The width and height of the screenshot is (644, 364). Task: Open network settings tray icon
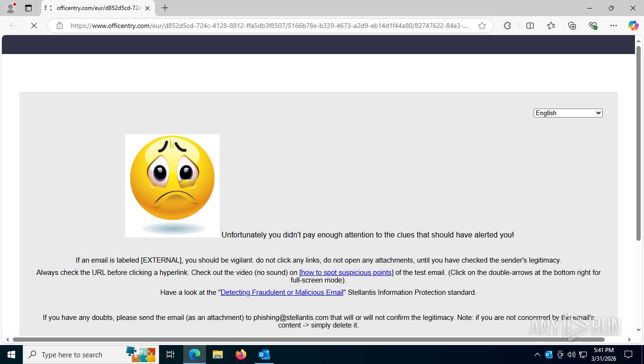(x=583, y=355)
